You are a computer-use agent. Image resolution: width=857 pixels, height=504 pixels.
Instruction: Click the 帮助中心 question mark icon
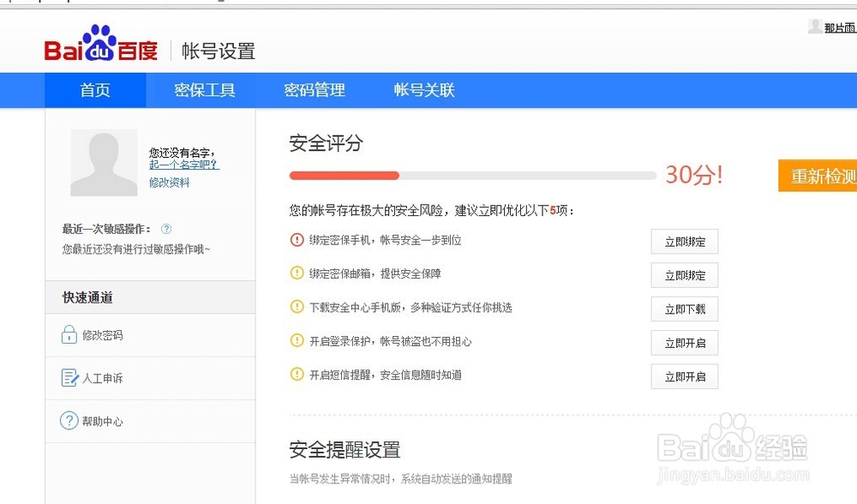click(69, 421)
